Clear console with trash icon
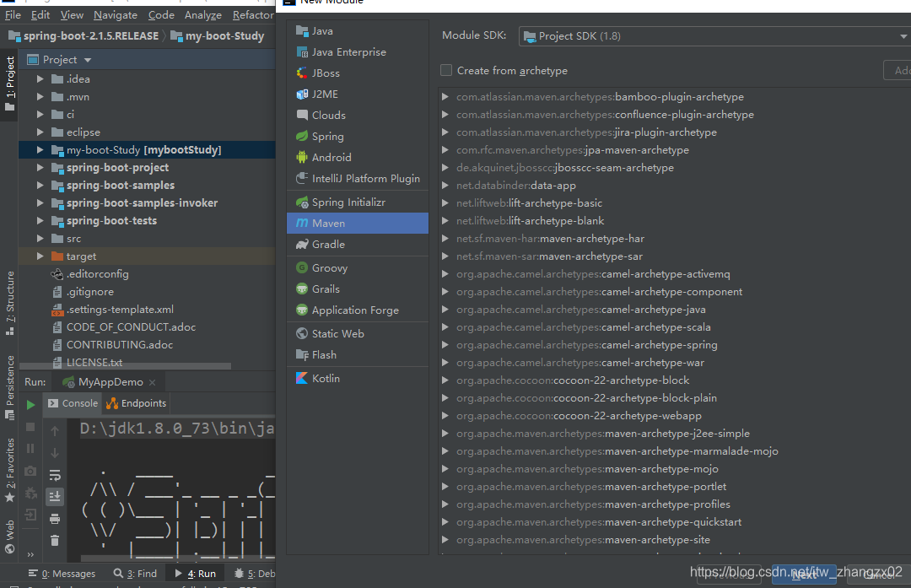Viewport: 911px width, 588px height. (55, 541)
